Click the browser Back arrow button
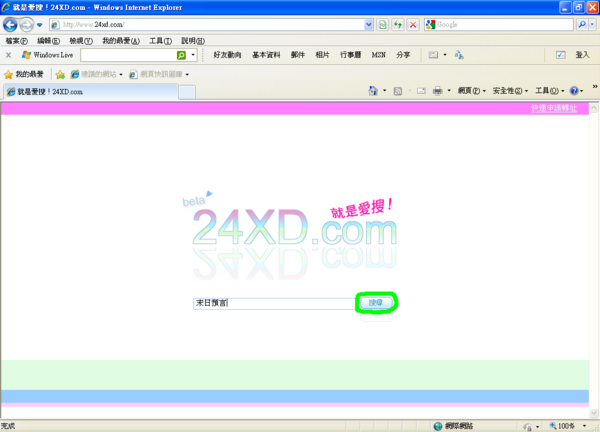The height and width of the screenshot is (432, 600). click(x=10, y=25)
